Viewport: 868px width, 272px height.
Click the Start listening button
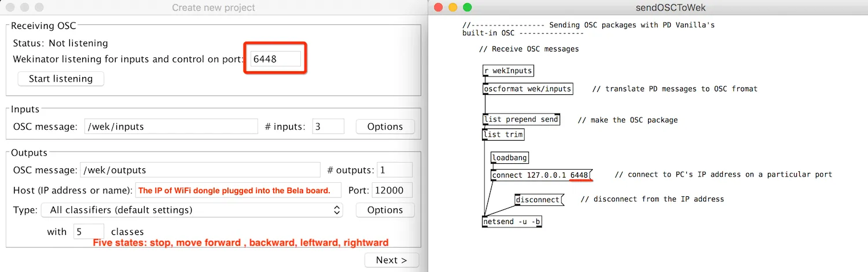61,79
